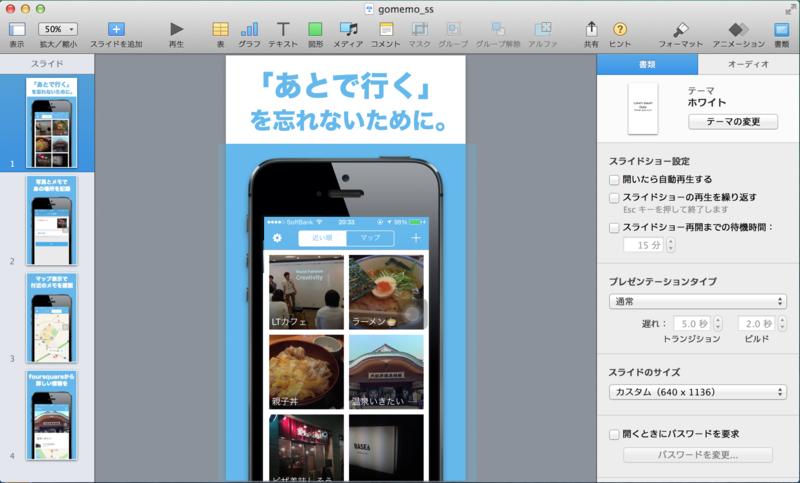Open the 共有 share menu
Viewport: 800px width, 483px height.
click(591, 29)
